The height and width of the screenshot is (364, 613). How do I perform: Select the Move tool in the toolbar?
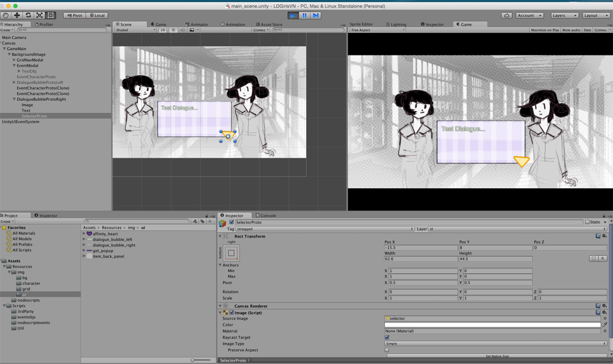[x=17, y=15]
